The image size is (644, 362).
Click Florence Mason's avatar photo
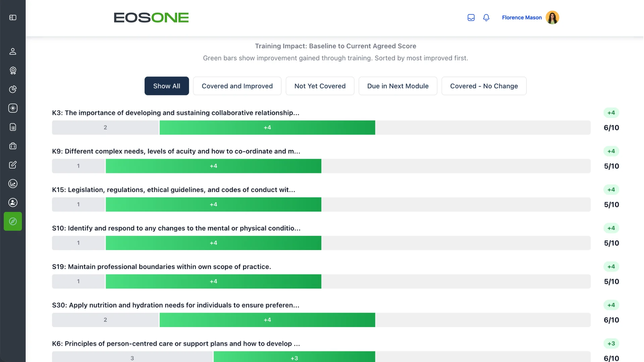(552, 17)
